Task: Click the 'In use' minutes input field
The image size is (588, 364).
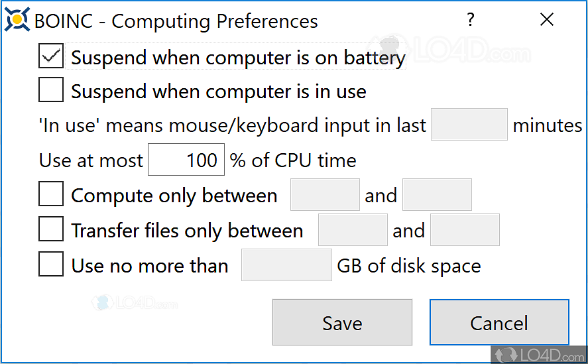Action: point(469,125)
